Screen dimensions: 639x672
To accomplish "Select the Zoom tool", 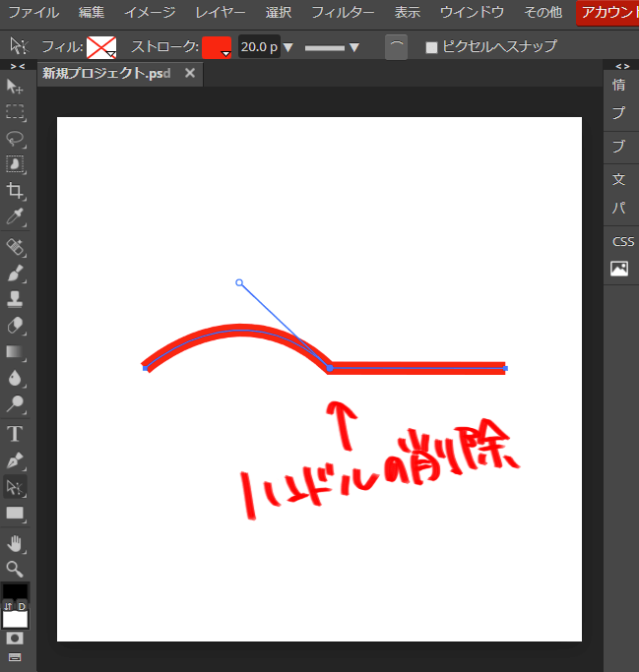I will click(x=15, y=570).
